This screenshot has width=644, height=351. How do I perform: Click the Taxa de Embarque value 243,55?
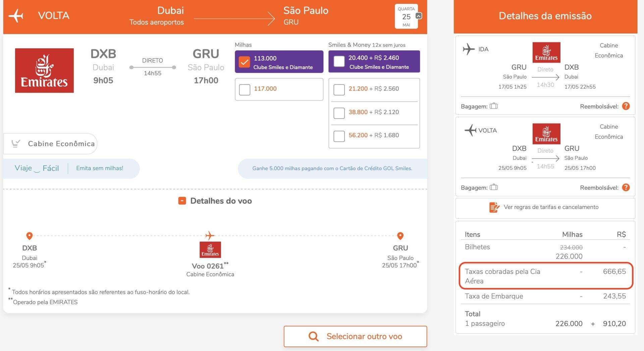pos(614,296)
